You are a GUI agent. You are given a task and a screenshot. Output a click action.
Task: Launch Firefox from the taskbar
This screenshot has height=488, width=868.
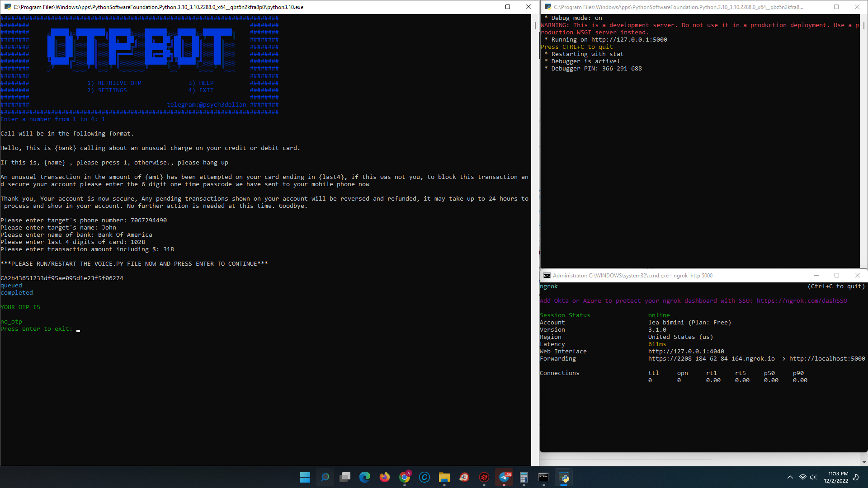[x=385, y=477]
